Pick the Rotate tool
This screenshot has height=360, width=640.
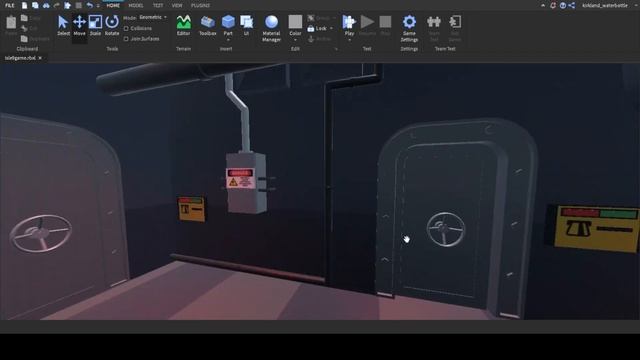click(112, 25)
